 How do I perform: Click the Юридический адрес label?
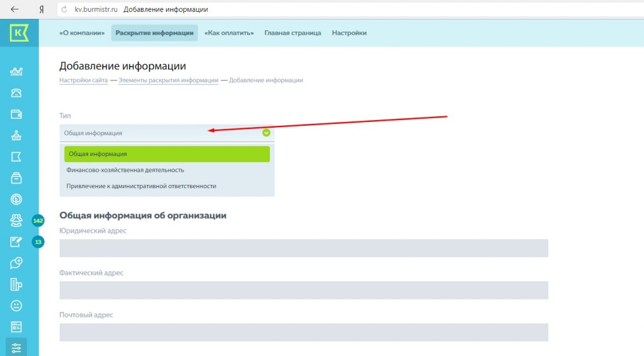click(x=93, y=231)
